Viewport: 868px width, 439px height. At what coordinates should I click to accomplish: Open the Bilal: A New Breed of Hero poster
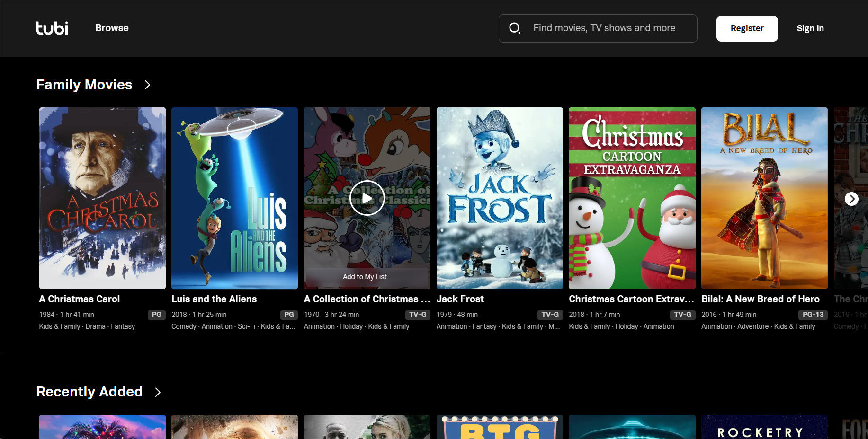click(x=764, y=198)
